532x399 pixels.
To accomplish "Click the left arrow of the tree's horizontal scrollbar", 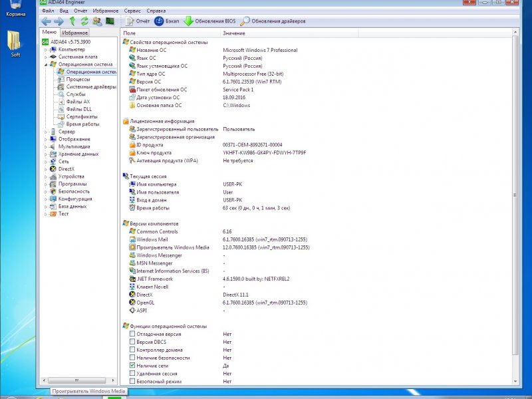I will (44, 380).
